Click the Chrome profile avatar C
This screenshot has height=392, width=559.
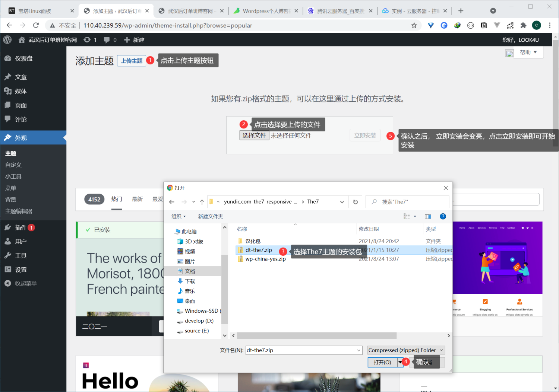[x=536, y=25]
